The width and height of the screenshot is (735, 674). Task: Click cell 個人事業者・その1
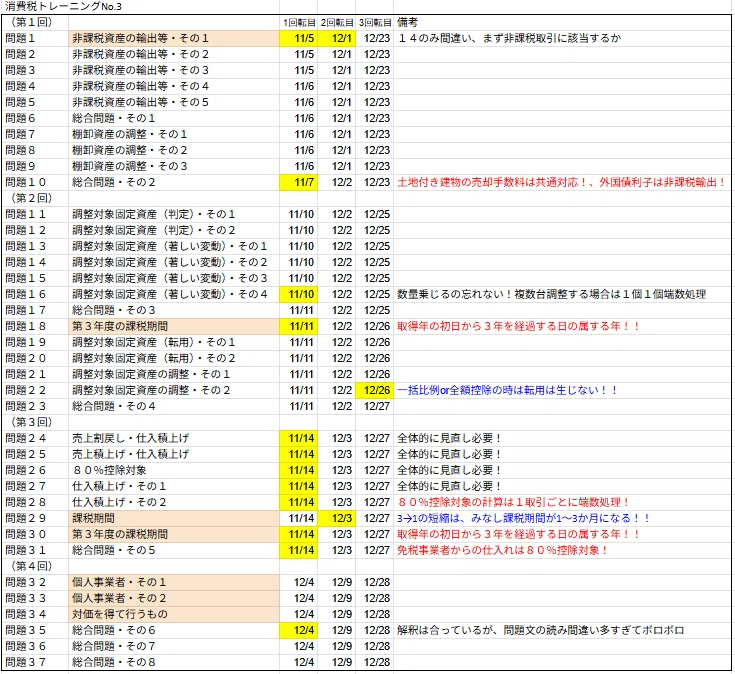coord(174,582)
